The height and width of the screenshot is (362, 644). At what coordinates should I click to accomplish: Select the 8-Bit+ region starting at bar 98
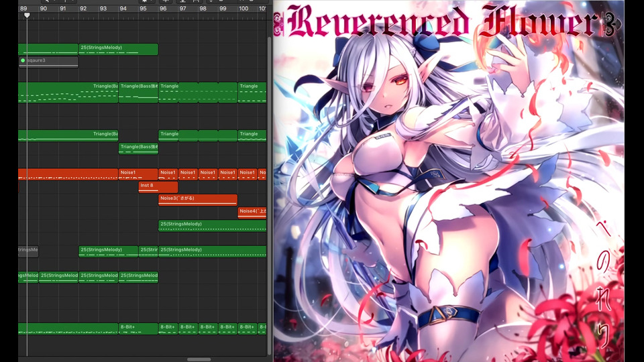tap(208, 328)
